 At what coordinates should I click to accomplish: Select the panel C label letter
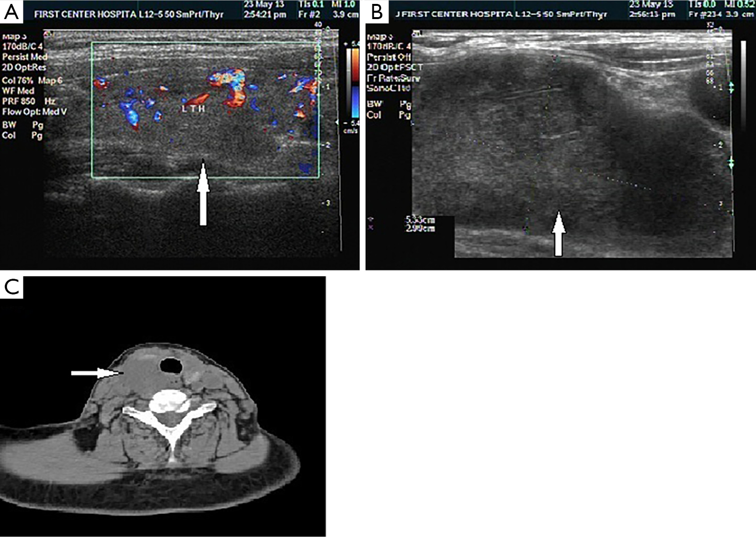(x=12, y=288)
